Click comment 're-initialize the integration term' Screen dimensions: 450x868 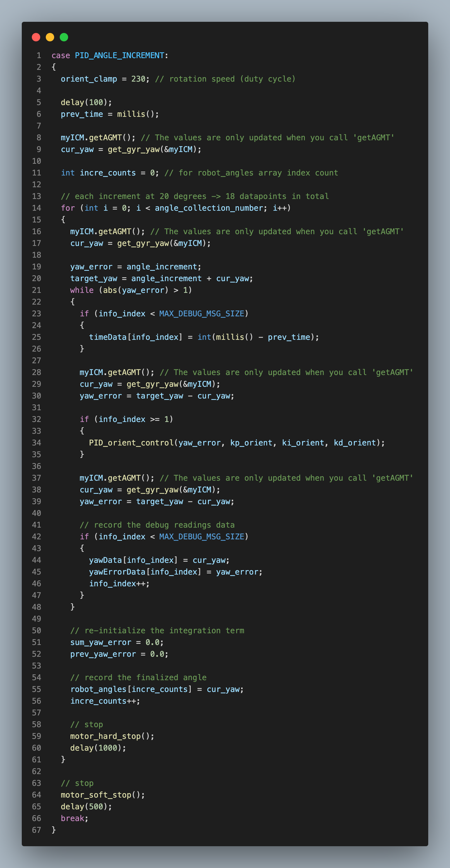point(164,631)
